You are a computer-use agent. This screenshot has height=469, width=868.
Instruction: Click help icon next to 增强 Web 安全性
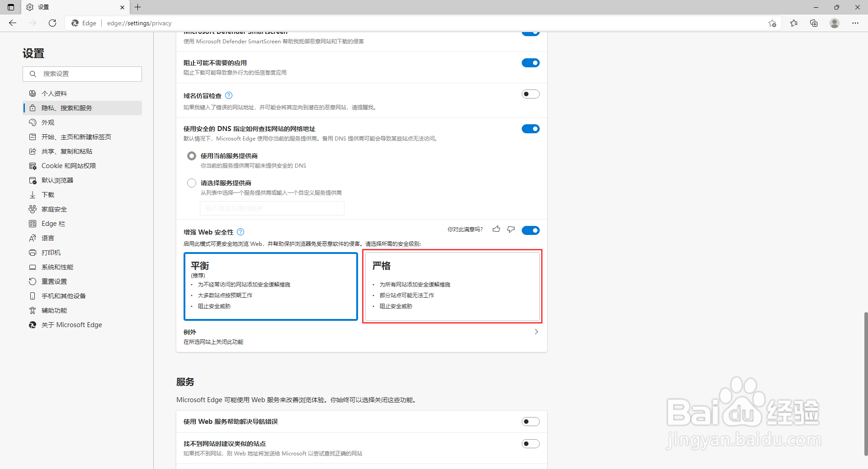click(x=241, y=232)
